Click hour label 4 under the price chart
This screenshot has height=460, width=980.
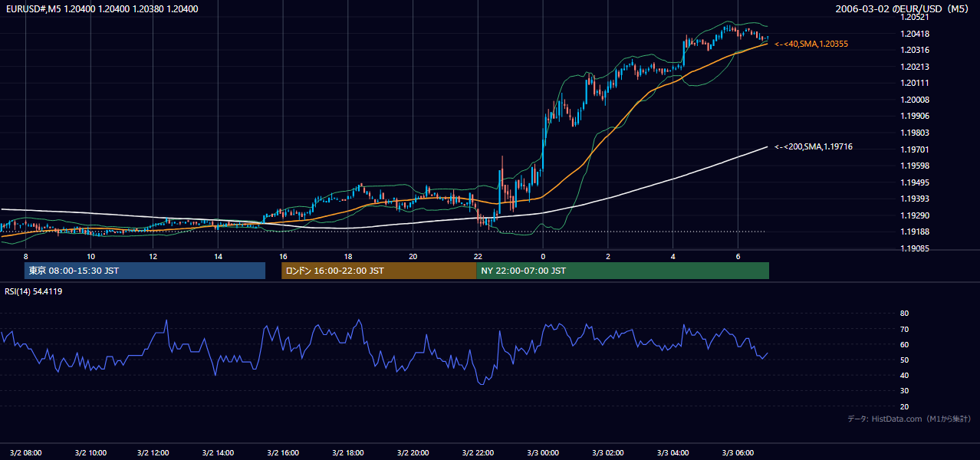coord(673,256)
